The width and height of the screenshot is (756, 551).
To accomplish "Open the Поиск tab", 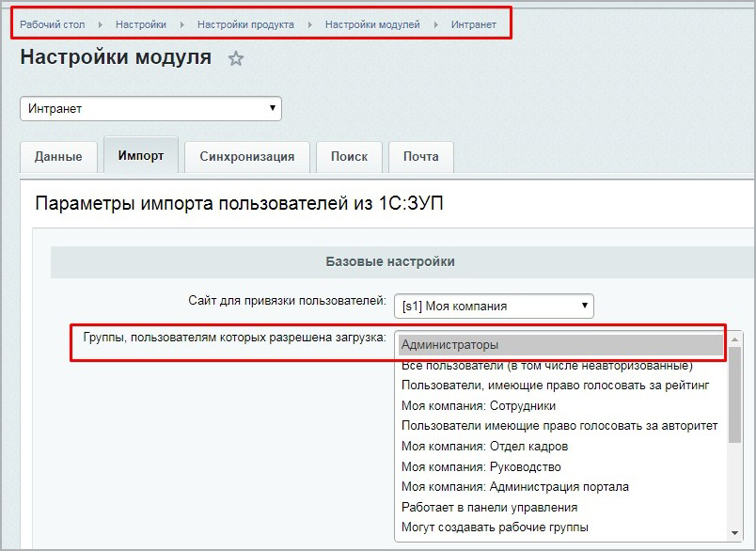I will (x=349, y=157).
